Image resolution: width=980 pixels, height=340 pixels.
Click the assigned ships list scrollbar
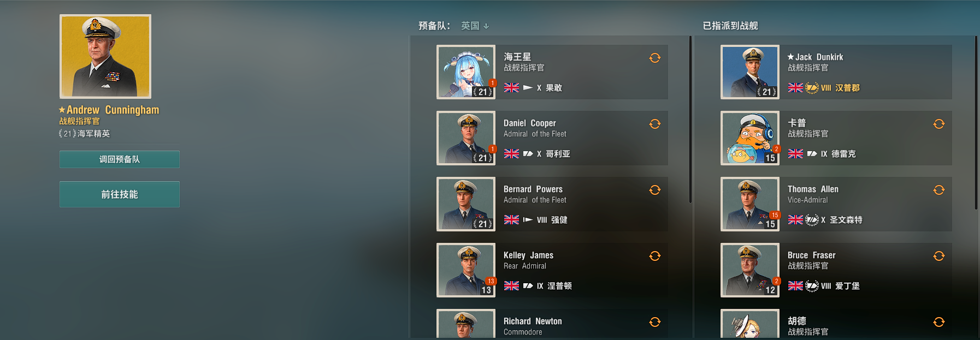(976, 123)
